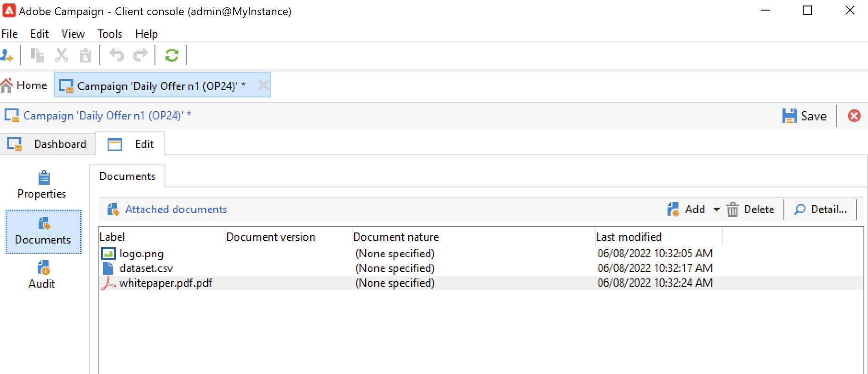This screenshot has height=374, width=868.
Task: Switch to the Dashboard tab
Action: [47, 144]
